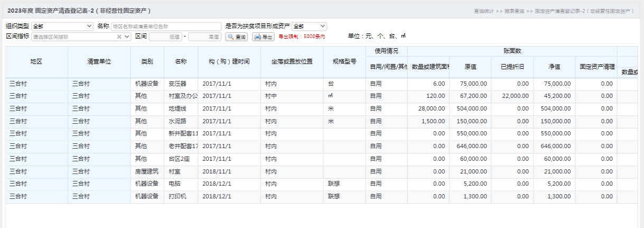Select the 电脑 name cell
644x228 pixels.
point(181,184)
